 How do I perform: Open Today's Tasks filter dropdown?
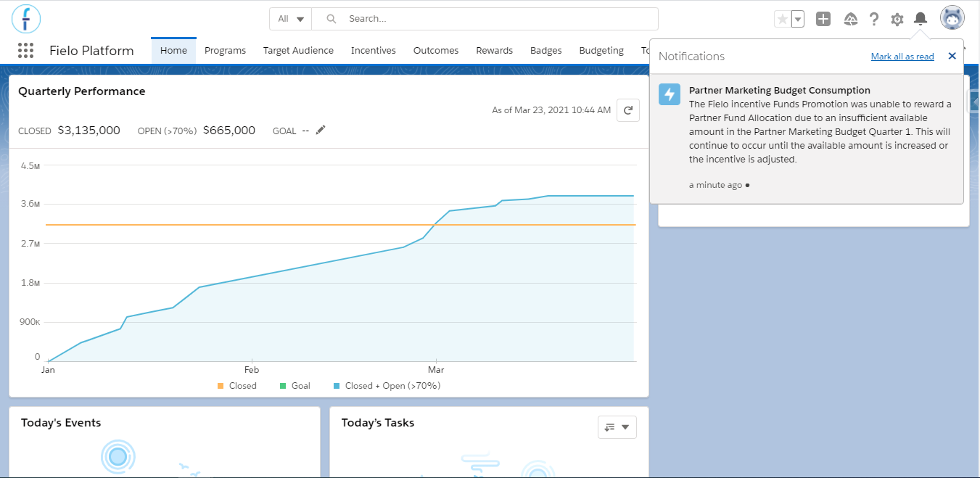pos(617,427)
